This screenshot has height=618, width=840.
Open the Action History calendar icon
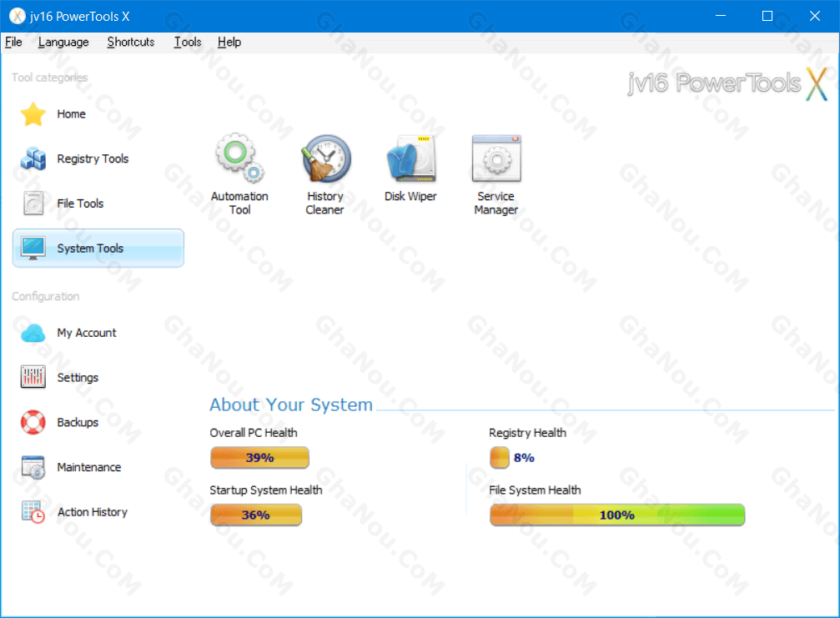tap(33, 511)
